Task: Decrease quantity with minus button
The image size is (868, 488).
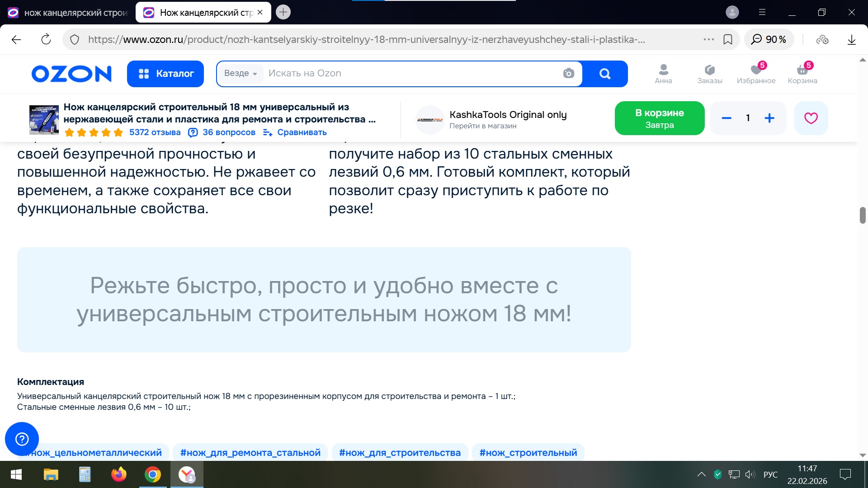Action: pos(726,118)
